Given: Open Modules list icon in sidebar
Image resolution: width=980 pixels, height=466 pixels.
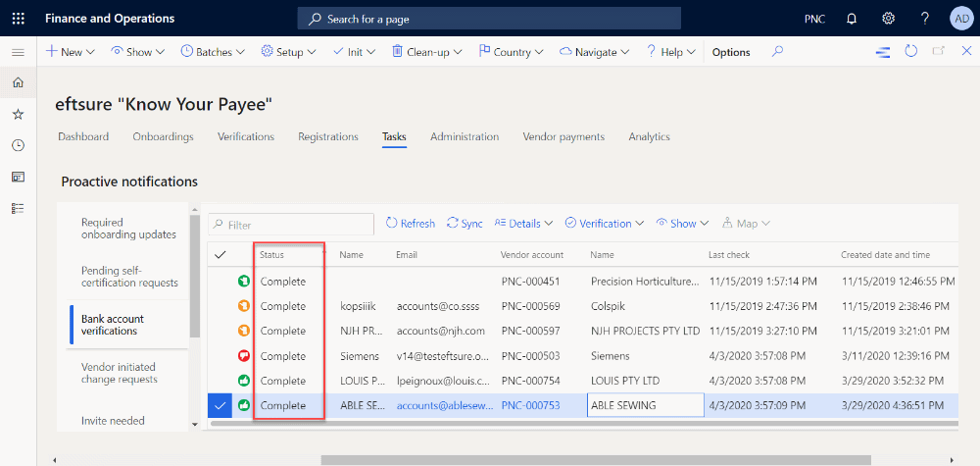Looking at the screenshot, I should 18,208.
